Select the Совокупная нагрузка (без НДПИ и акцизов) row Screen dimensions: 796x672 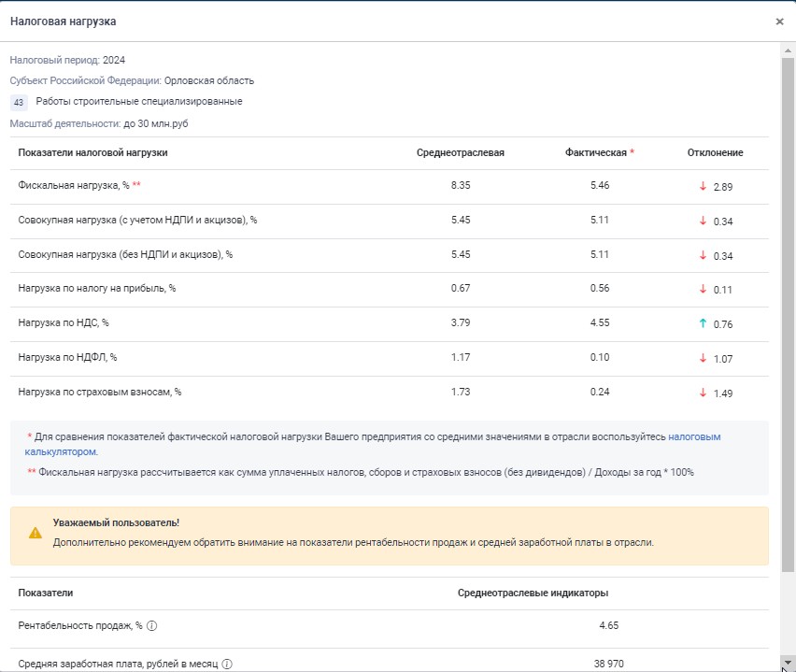(x=125, y=255)
